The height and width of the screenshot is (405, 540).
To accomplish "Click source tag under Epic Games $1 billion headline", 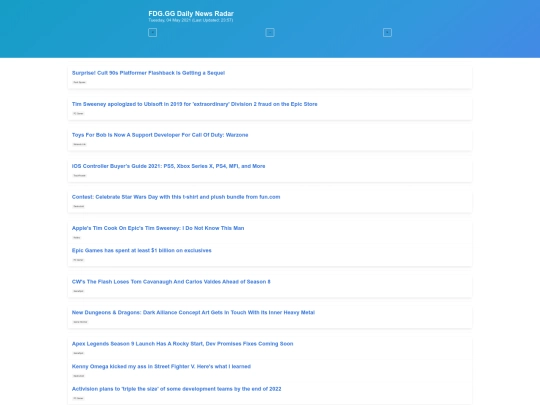I will 79,260.
